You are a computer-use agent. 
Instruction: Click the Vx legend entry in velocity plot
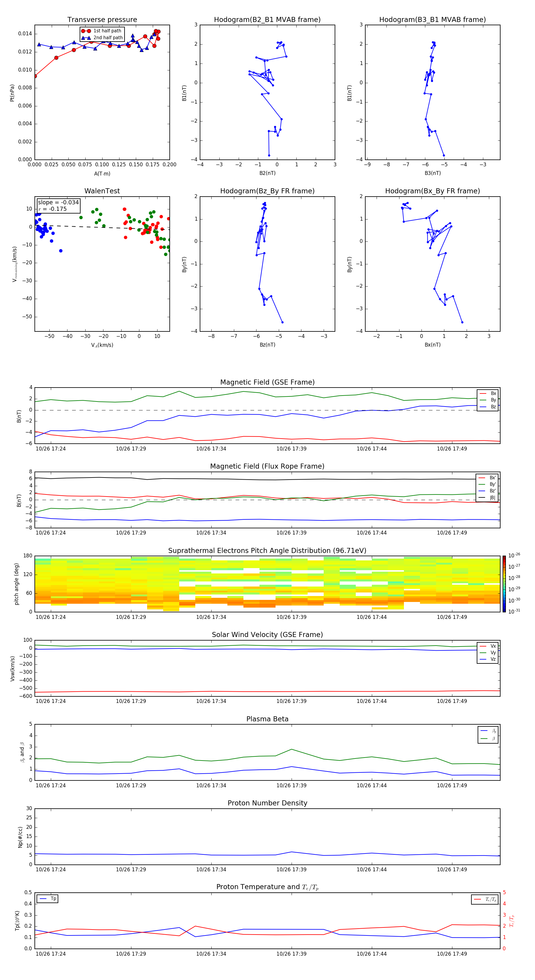coord(488,646)
